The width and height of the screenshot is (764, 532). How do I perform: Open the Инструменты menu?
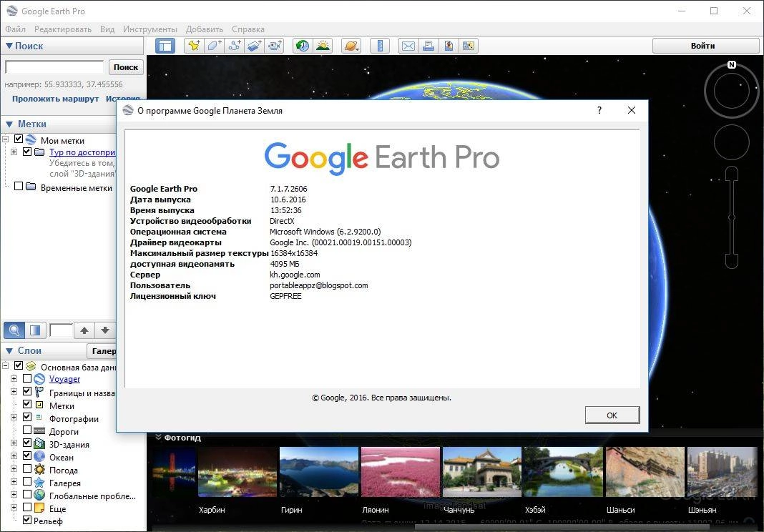[x=150, y=29]
